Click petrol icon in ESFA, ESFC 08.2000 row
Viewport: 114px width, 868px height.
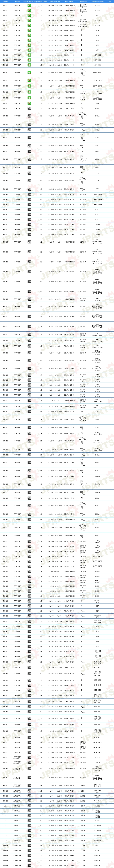click(x=29, y=72)
